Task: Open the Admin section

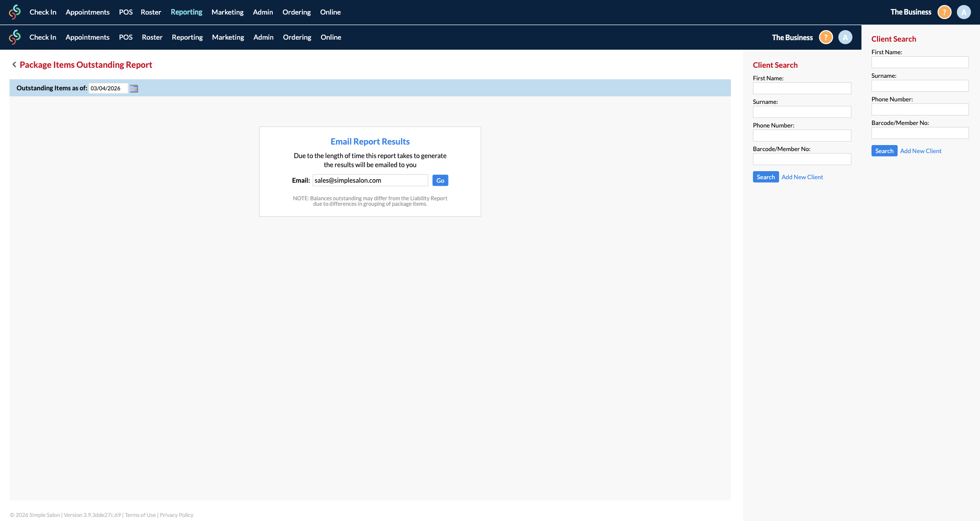Action: tap(263, 12)
